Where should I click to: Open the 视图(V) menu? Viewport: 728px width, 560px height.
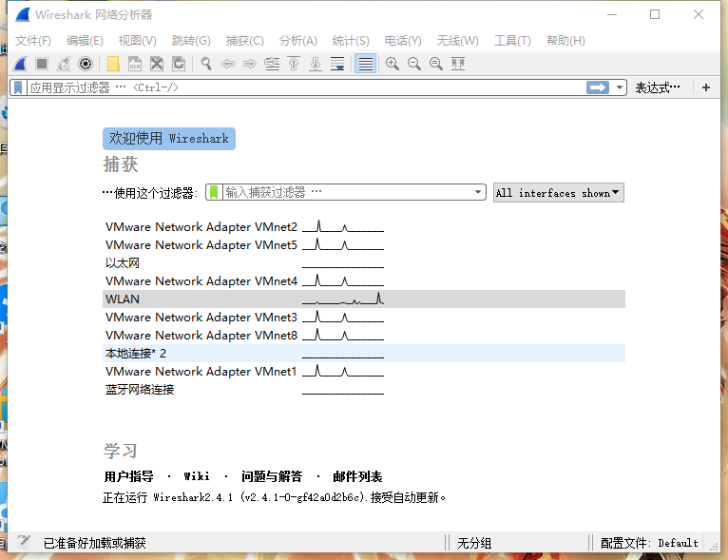click(x=137, y=41)
